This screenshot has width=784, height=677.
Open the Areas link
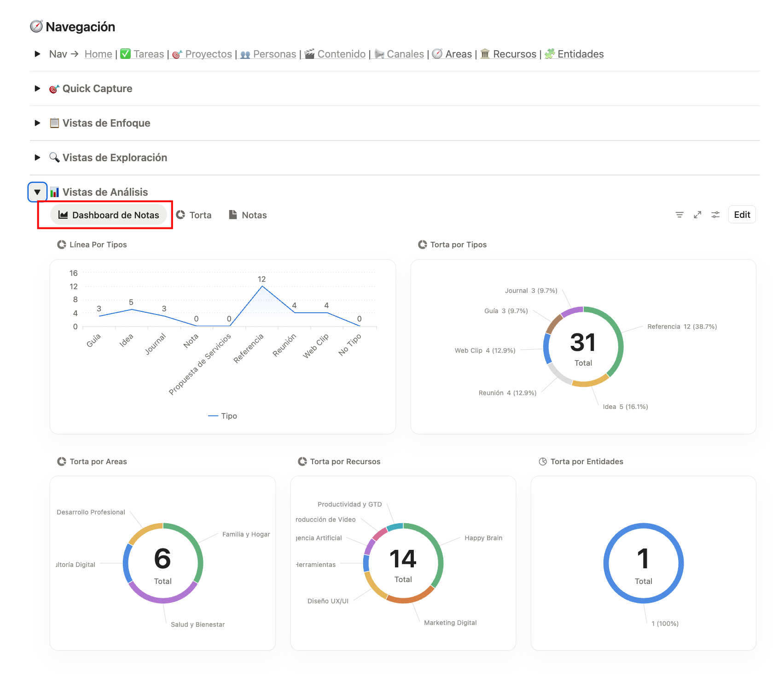pyautogui.click(x=459, y=54)
